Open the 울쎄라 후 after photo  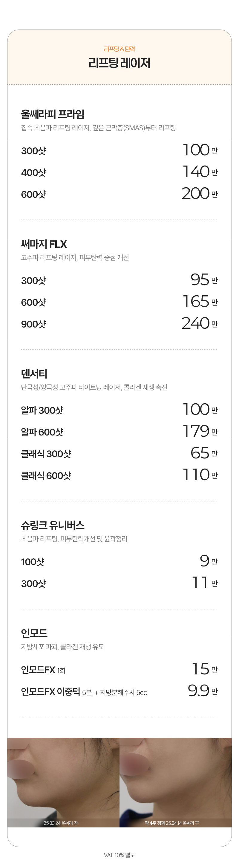176,782
